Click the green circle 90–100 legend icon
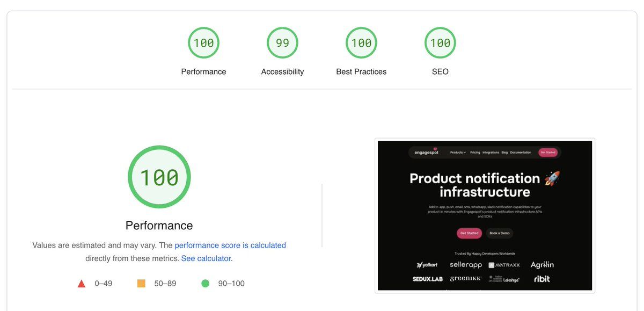The height and width of the screenshot is (311, 644). coord(205,283)
